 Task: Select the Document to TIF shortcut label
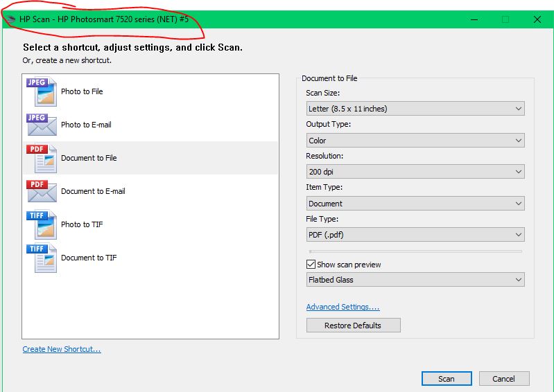[x=89, y=258]
